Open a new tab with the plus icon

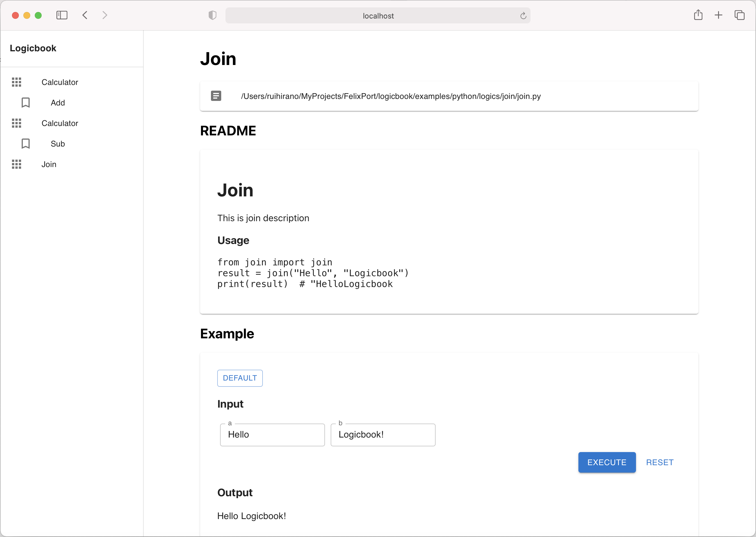click(x=718, y=15)
